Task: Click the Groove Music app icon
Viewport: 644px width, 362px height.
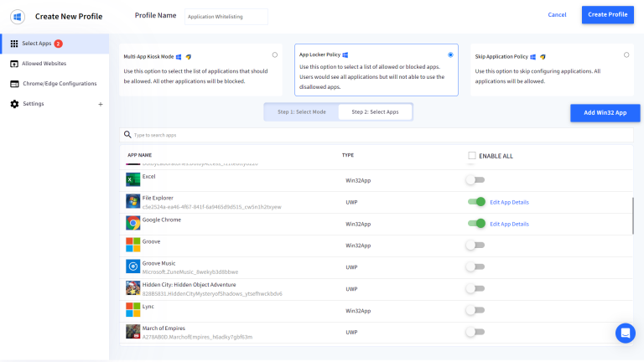Action: 132,266
